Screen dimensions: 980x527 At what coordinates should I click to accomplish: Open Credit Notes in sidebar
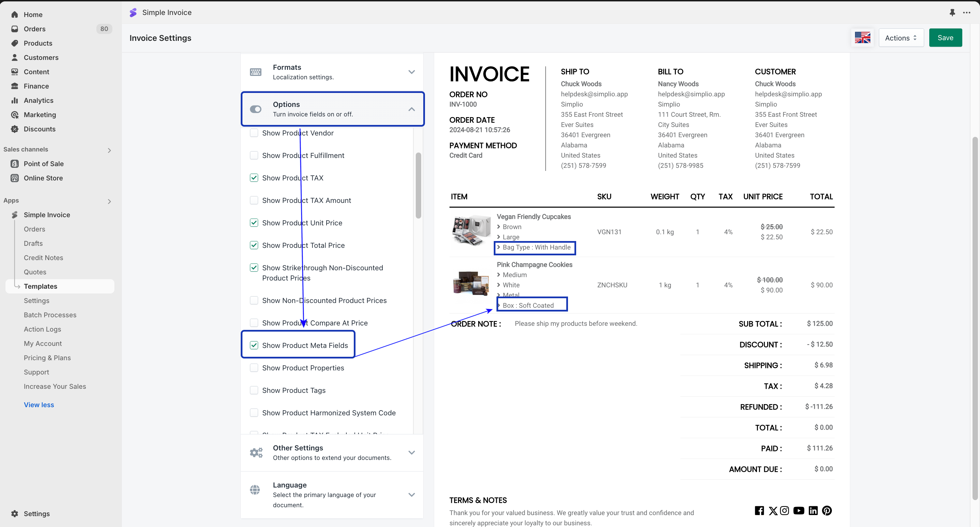(43, 258)
